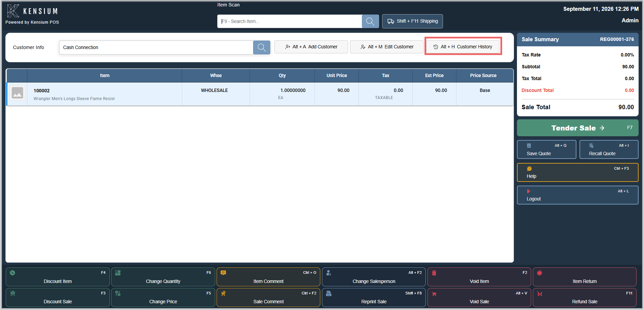
Task: Click the Change Salesperson user icon
Action: pyautogui.click(x=329, y=273)
